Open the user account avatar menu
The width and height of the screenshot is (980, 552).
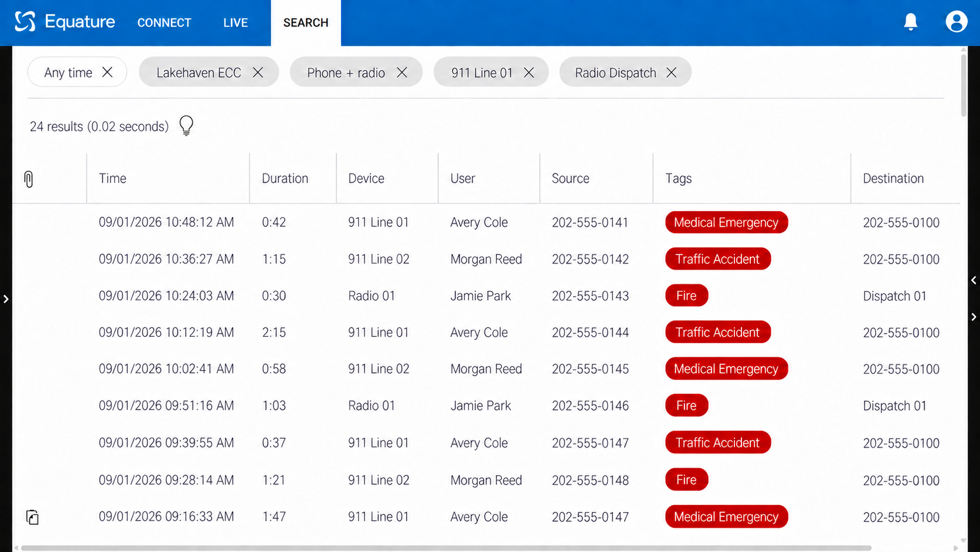pos(956,22)
